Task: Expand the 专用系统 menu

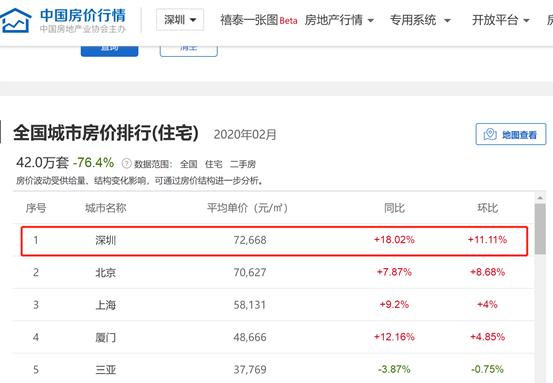Action: coord(420,20)
